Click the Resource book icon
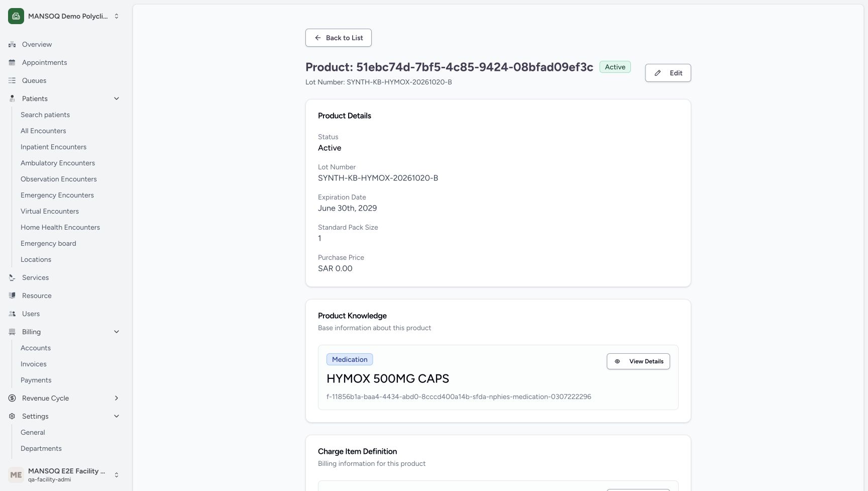Viewport: 868px width, 491px height. click(12, 296)
